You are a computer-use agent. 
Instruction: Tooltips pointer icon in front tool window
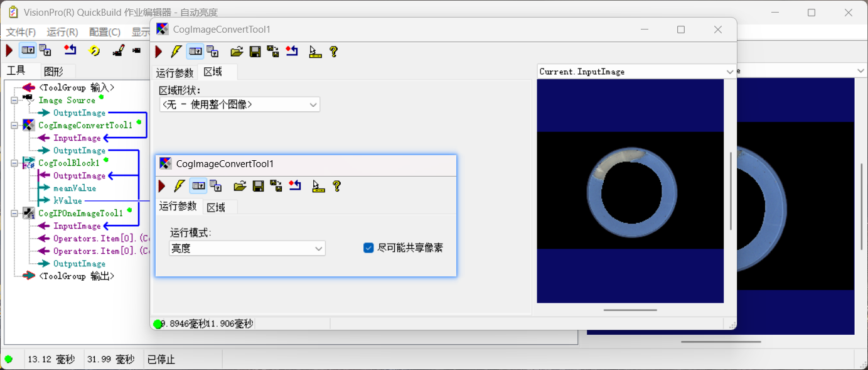tap(318, 186)
